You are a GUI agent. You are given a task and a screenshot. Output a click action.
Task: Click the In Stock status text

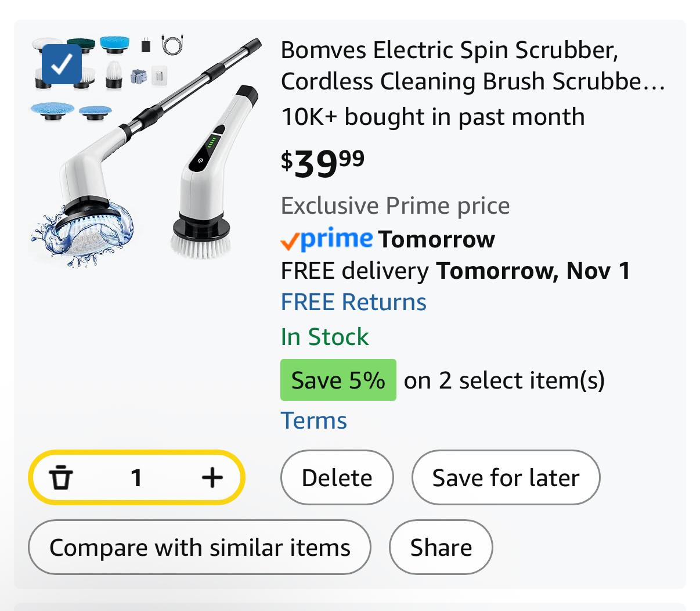point(324,337)
